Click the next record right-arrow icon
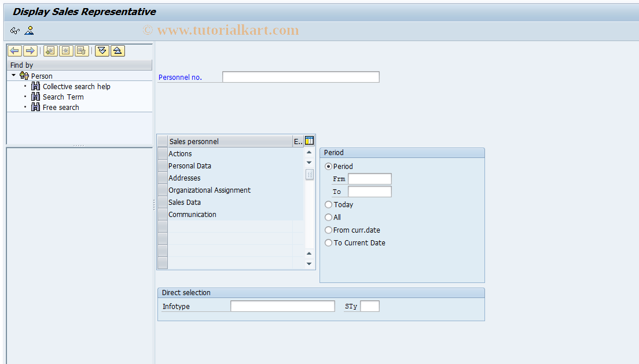 tap(30, 51)
